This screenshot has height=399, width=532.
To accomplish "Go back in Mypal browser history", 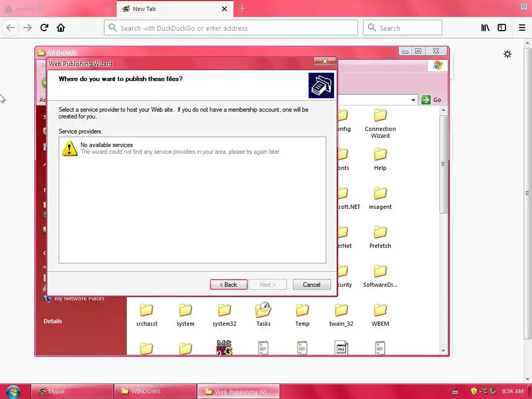I will pyautogui.click(x=10, y=28).
